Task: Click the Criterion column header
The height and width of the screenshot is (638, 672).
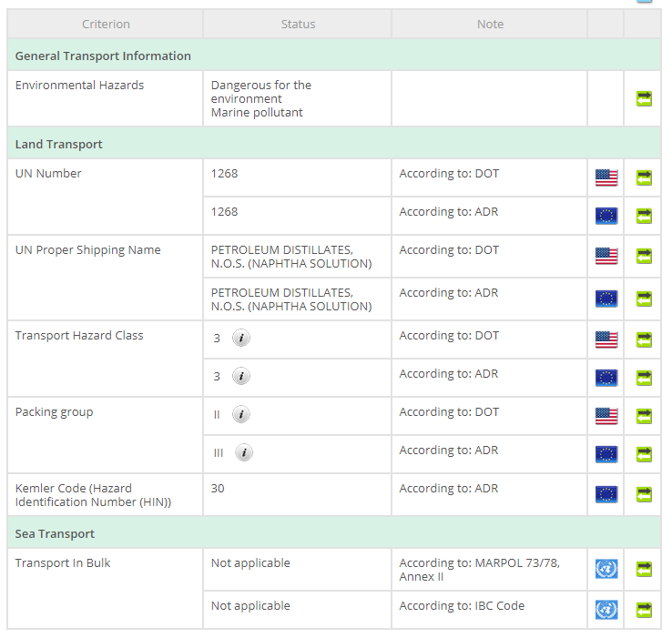Action: [106, 24]
